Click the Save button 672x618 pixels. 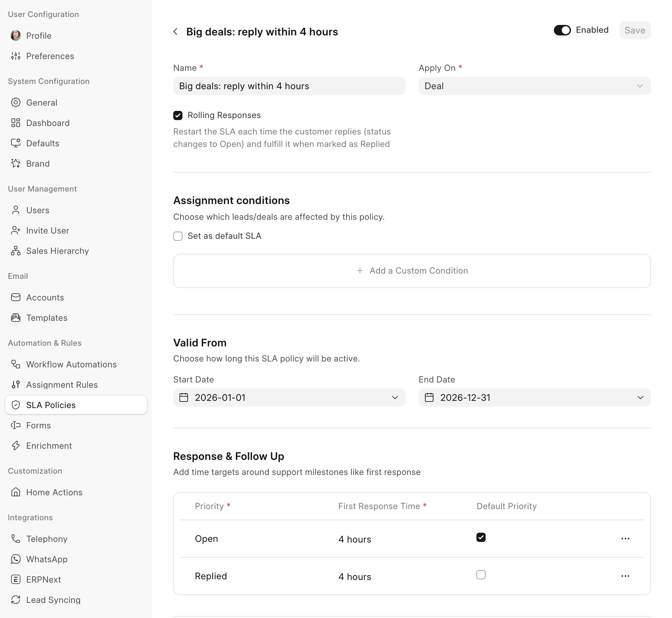[635, 30]
